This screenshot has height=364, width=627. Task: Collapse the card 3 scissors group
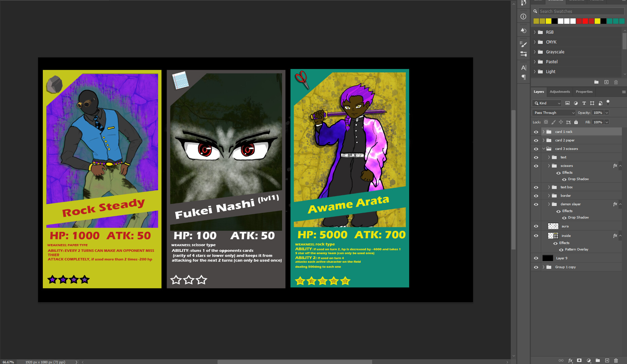[x=543, y=149]
